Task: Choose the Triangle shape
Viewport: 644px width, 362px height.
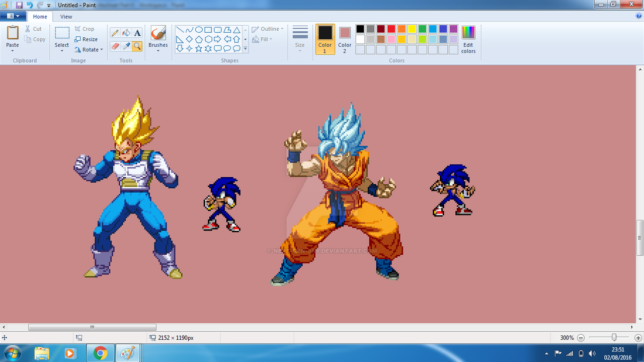Action: (x=236, y=30)
